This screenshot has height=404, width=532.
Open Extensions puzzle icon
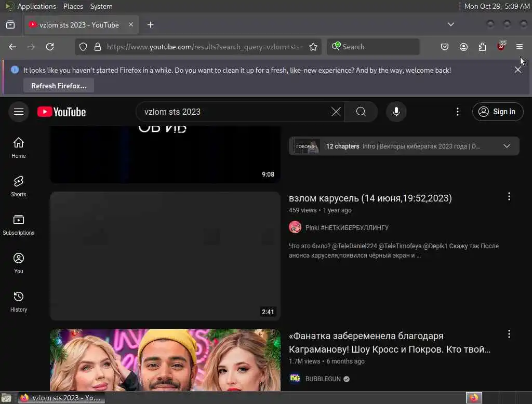tap(482, 47)
